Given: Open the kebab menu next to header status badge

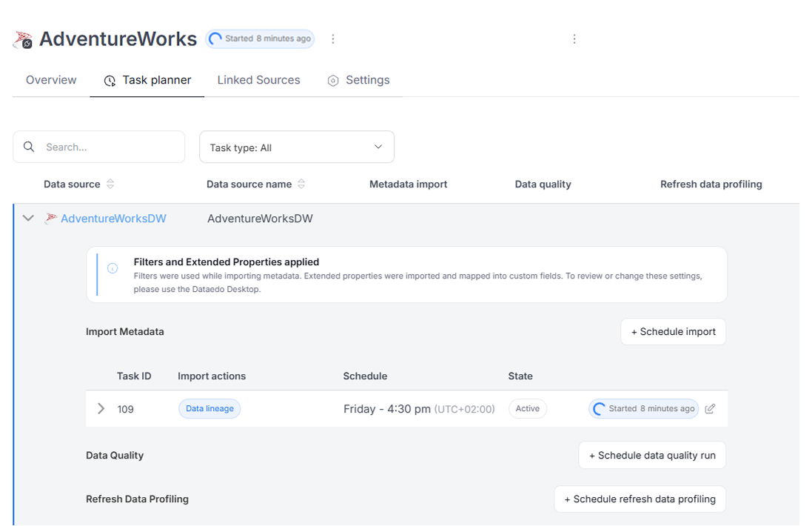Looking at the screenshot, I should [333, 39].
